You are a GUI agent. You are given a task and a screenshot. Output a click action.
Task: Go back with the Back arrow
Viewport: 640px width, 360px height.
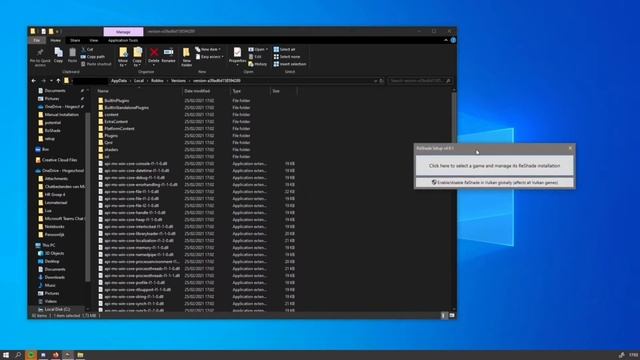point(34,81)
